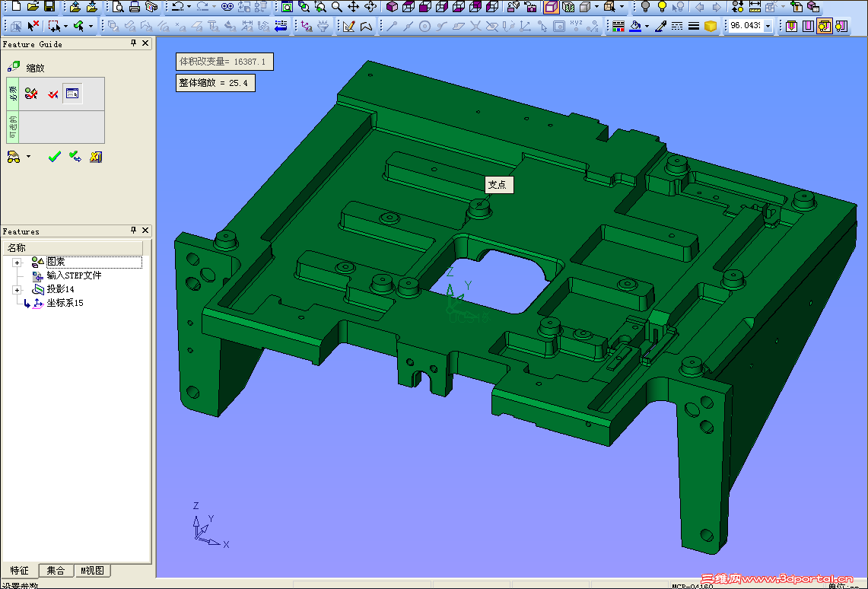The image size is (868, 589).
Task: Choose dashed line style icon
Action: coord(676,25)
